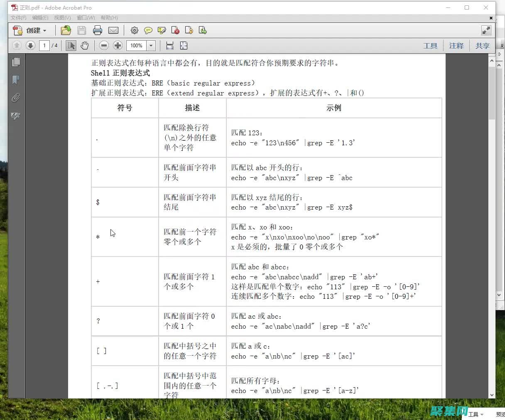Open the 文件(F) menu
The width and height of the screenshot is (505, 420).
[18, 18]
